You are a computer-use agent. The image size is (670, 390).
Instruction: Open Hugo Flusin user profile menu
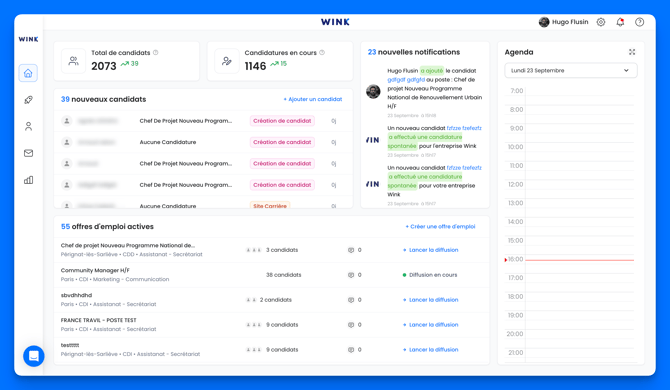(564, 22)
